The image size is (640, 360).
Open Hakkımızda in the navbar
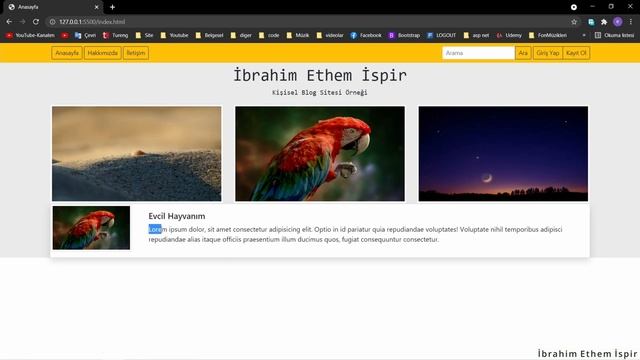pyautogui.click(x=102, y=53)
